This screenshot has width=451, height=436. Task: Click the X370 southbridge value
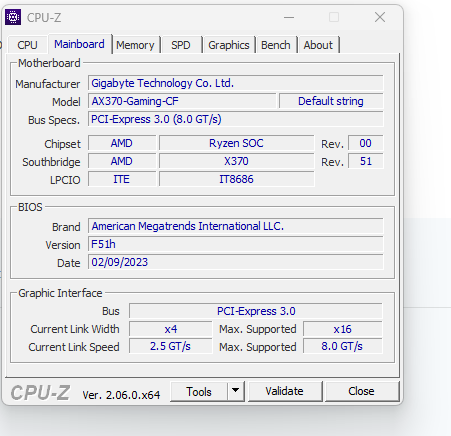236,161
